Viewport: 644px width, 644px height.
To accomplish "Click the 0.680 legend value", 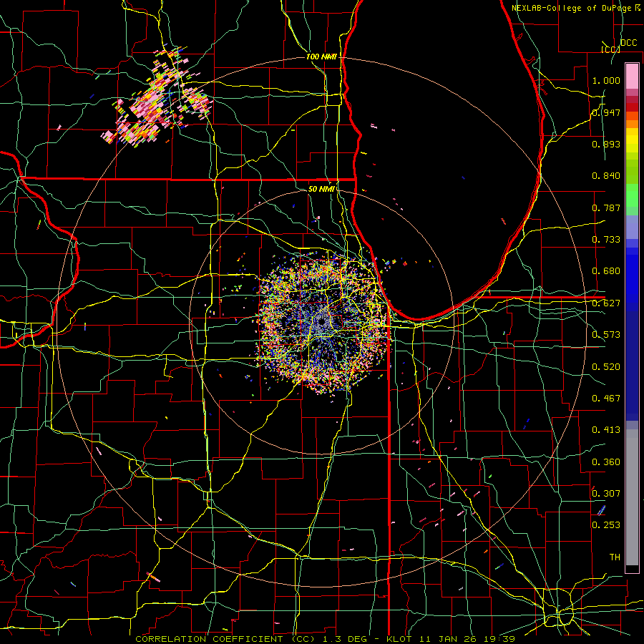I will [x=606, y=271].
